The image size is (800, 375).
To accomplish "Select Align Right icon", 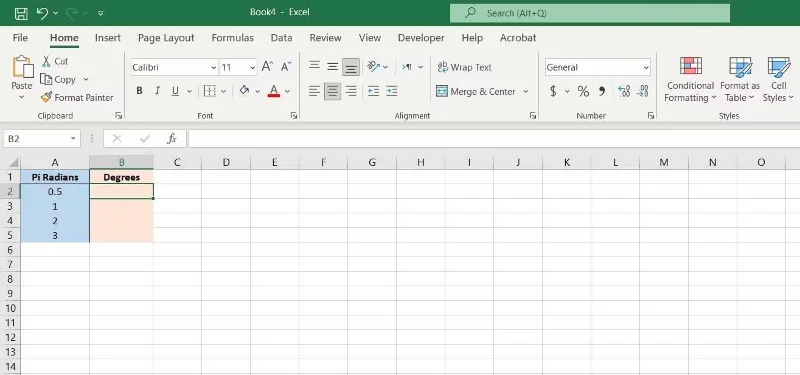I will pyautogui.click(x=351, y=91).
